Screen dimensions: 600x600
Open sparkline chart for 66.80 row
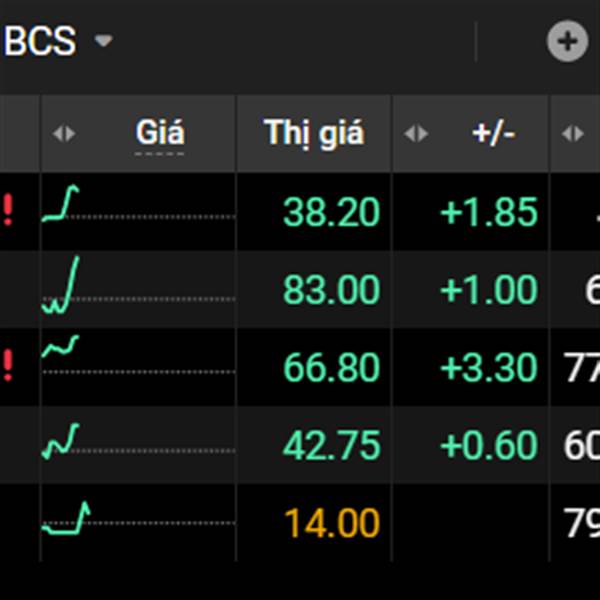(x=62, y=348)
